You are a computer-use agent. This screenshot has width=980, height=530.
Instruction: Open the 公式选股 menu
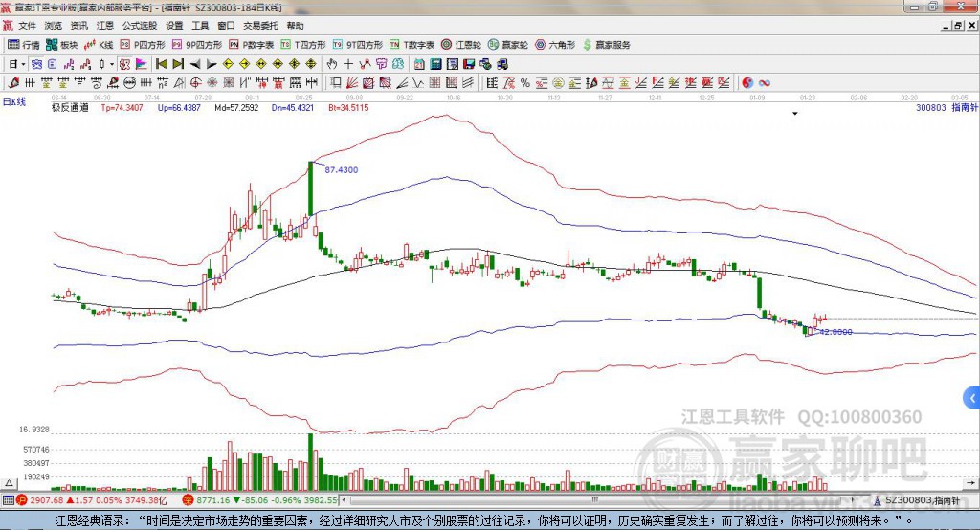pos(140,26)
